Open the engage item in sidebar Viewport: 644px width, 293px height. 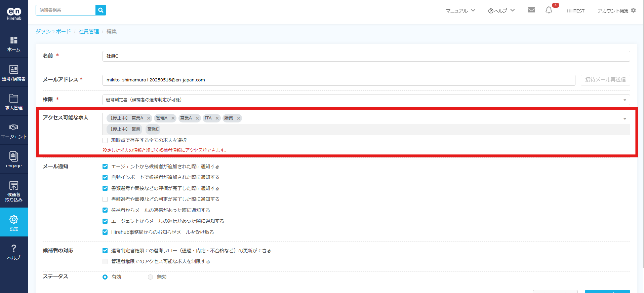[x=14, y=159]
